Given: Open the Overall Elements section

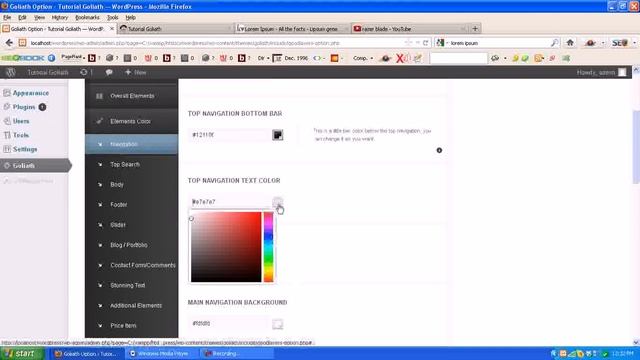Looking at the screenshot, I should 131,96.
